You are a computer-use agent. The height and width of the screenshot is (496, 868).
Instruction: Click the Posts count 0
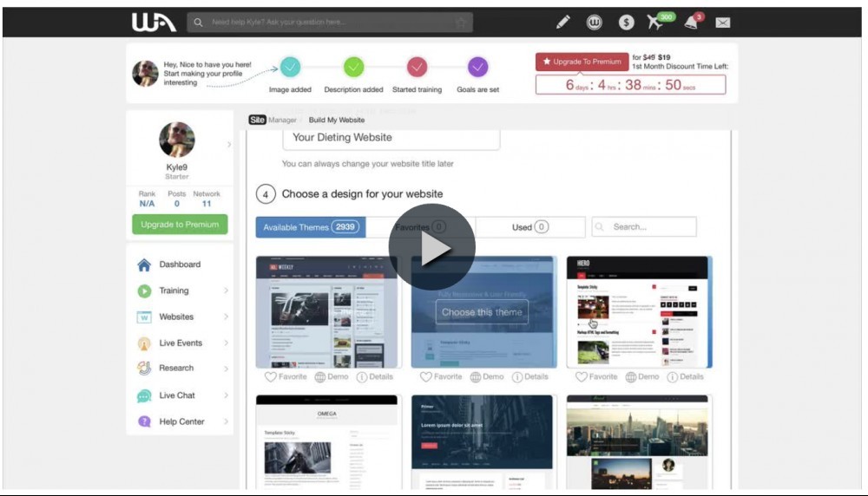click(176, 204)
